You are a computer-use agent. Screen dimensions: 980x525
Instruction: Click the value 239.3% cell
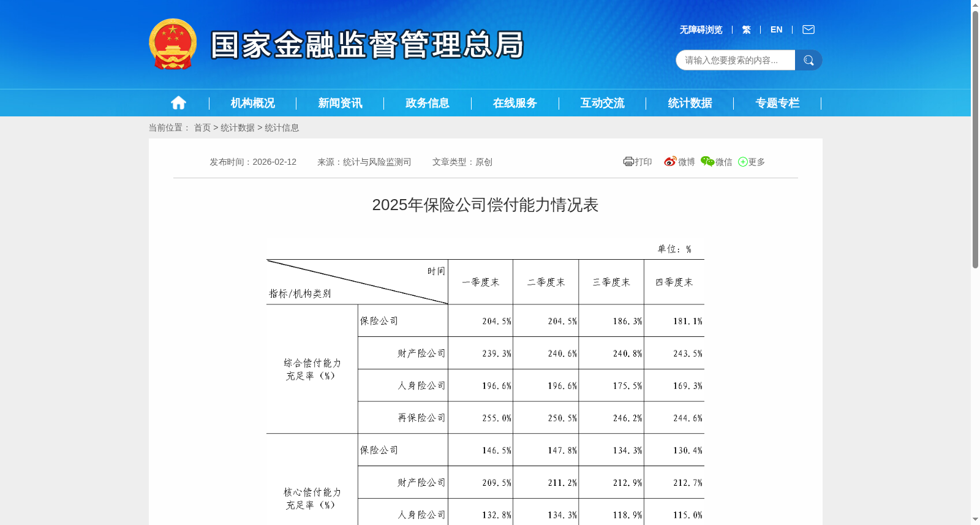pyautogui.click(x=497, y=353)
